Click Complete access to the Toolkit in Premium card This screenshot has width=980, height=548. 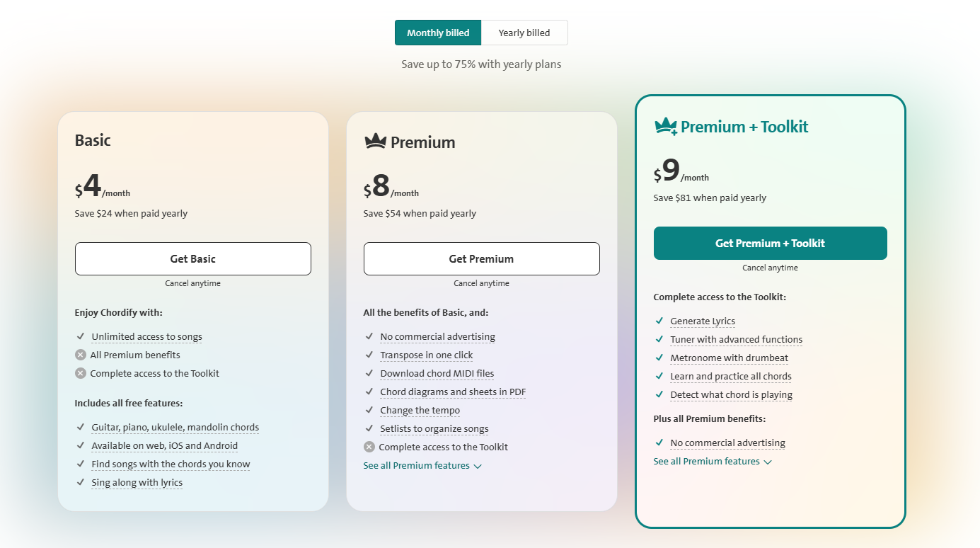pyautogui.click(x=443, y=447)
